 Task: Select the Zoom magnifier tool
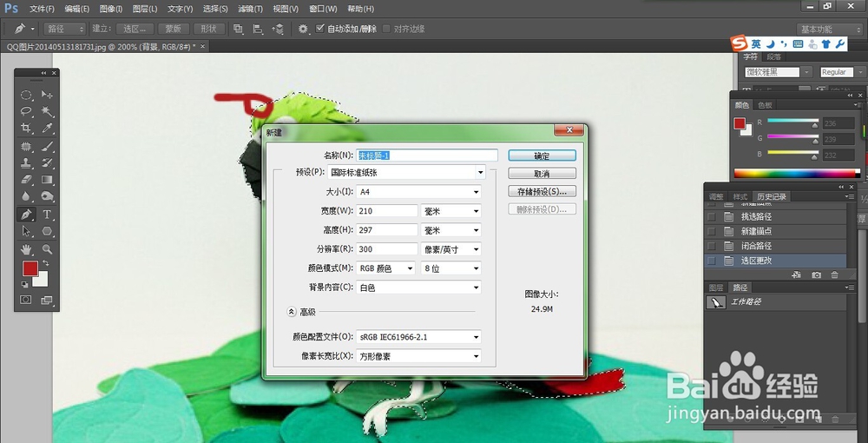pyautogui.click(x=47, y=249)
